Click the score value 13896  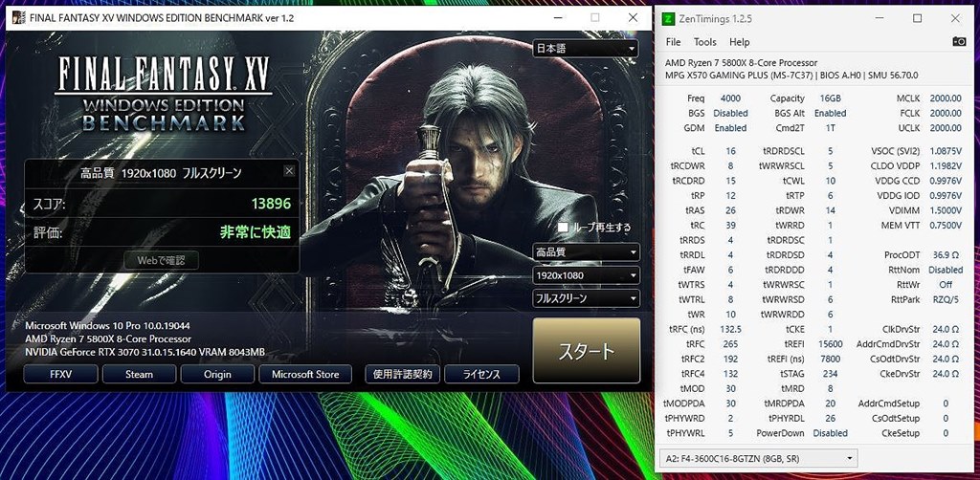(x=271, y=204)
